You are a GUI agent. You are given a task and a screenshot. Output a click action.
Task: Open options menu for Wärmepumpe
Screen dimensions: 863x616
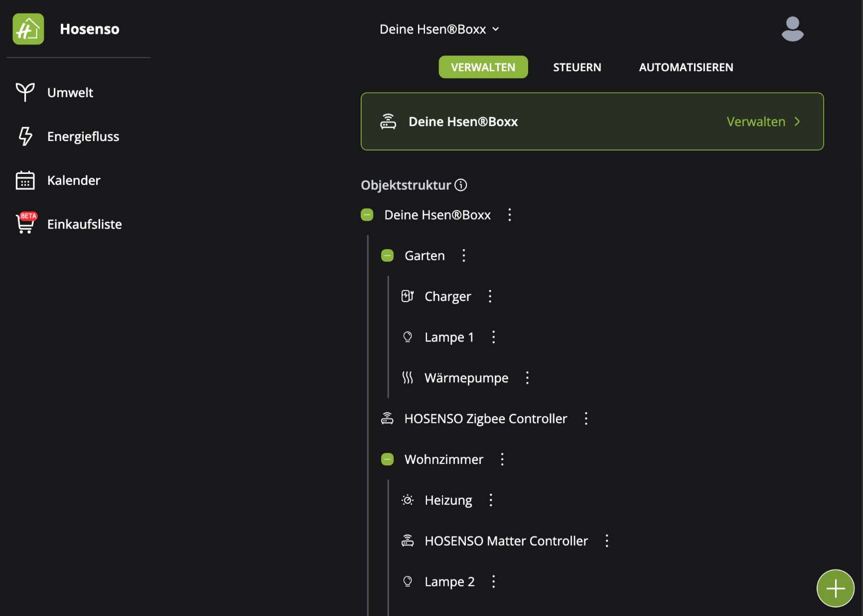click(527, 378)
